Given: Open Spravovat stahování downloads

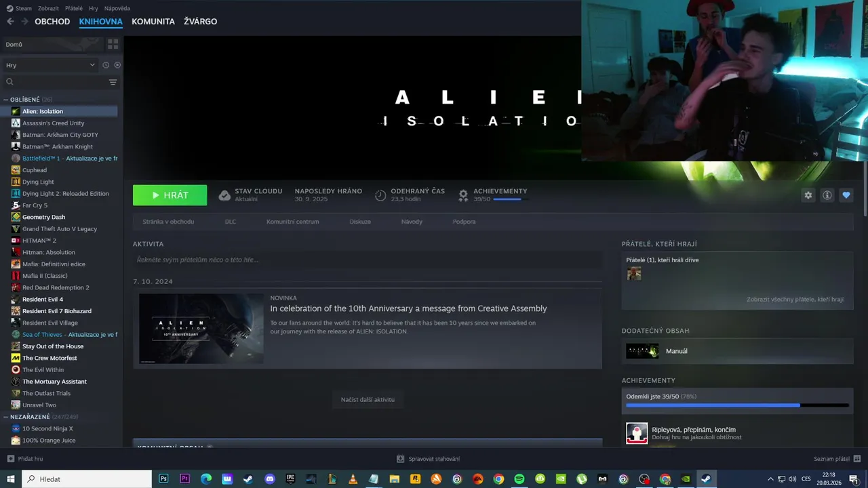Looking at the screenshot, I should [x=428, y=459].
